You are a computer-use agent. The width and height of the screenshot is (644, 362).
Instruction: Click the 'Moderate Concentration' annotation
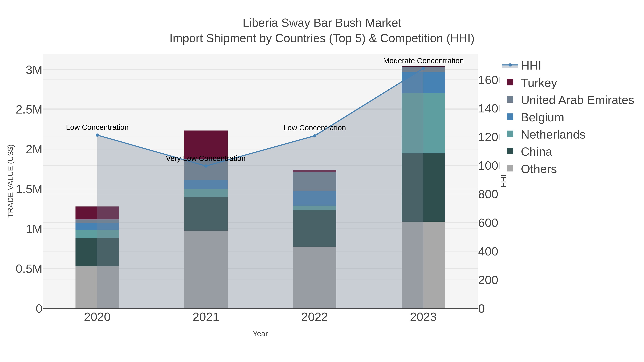point(423,61)
